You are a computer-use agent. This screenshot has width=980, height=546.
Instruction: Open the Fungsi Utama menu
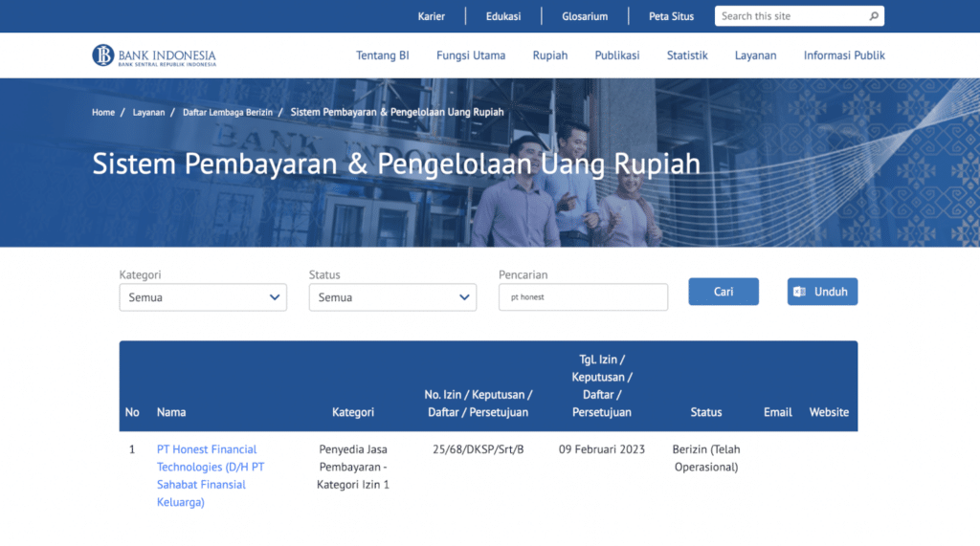click(471, 55)
